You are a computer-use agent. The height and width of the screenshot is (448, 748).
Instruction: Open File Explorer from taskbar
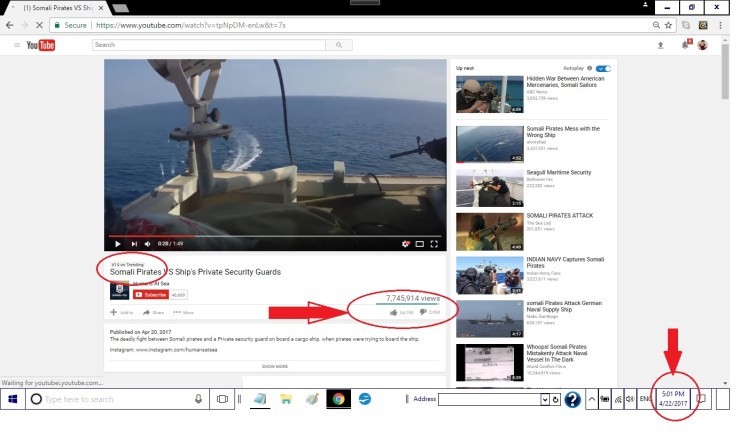286,399
